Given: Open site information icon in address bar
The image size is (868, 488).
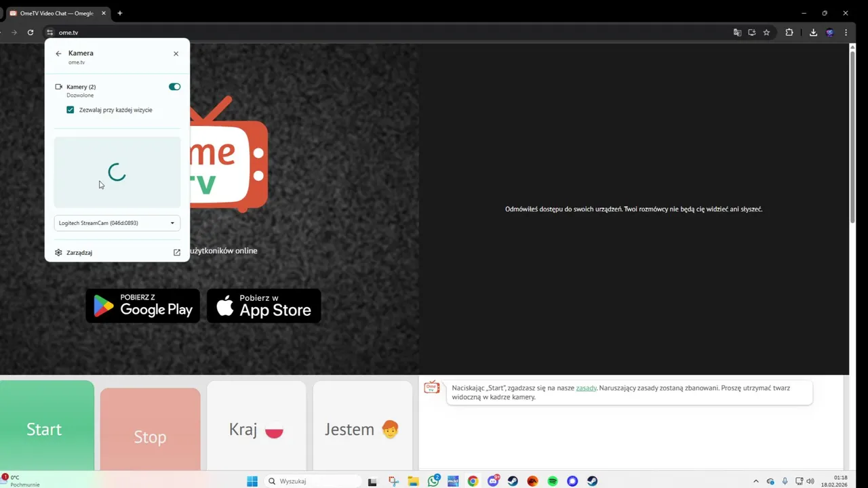Looking at the screenshot, I should pos(50,33).
